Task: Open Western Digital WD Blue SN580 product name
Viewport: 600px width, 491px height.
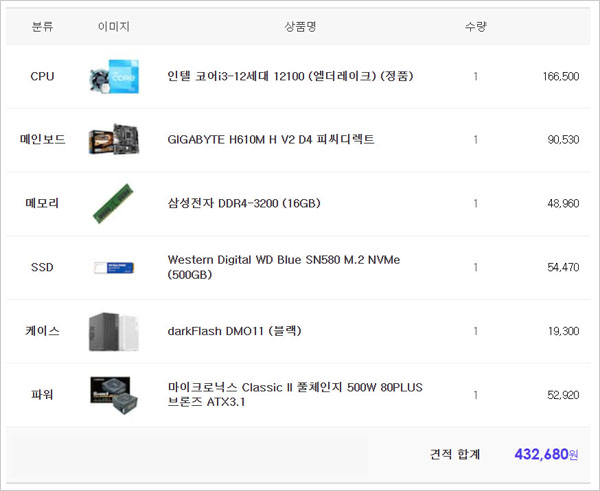Action: coord(284,260)
